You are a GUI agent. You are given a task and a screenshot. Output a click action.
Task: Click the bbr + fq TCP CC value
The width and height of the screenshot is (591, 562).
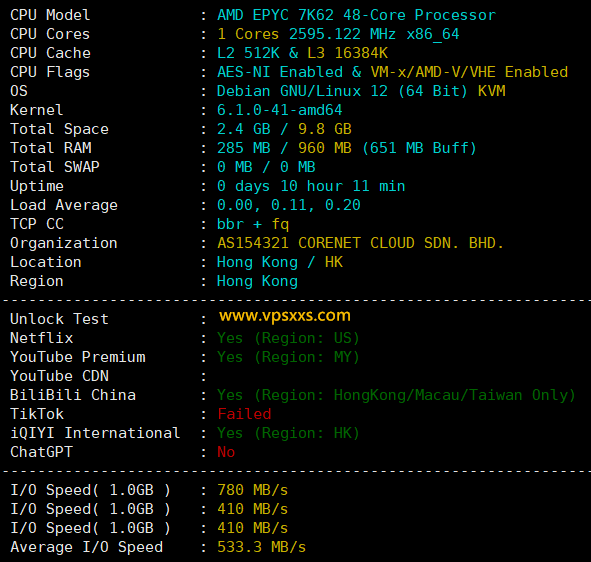pyautogui.click(x=253, y=224)
